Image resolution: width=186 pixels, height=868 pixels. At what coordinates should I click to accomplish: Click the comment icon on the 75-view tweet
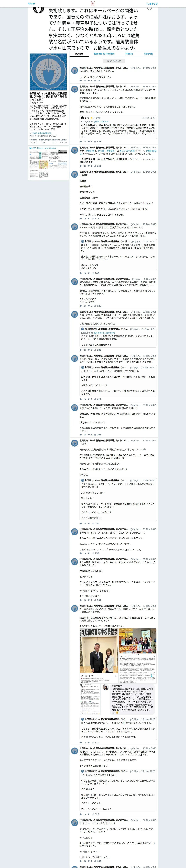click(80, 81)
